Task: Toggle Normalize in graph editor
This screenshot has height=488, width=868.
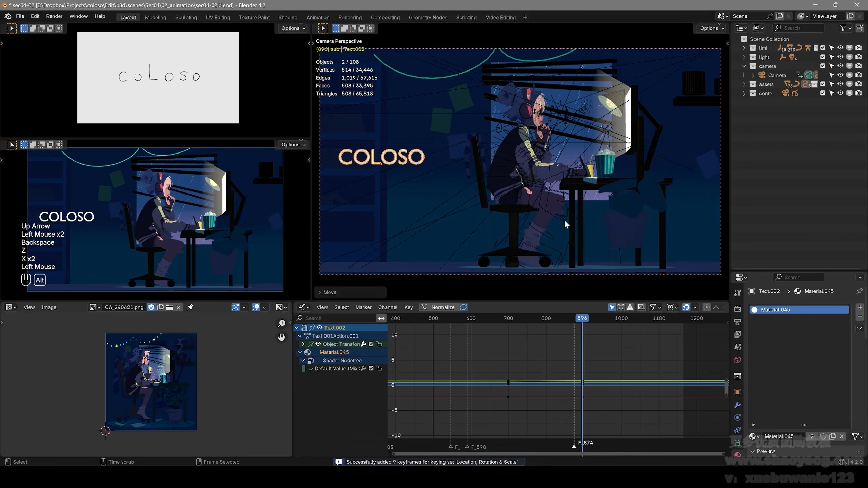Action: (439, 307)
